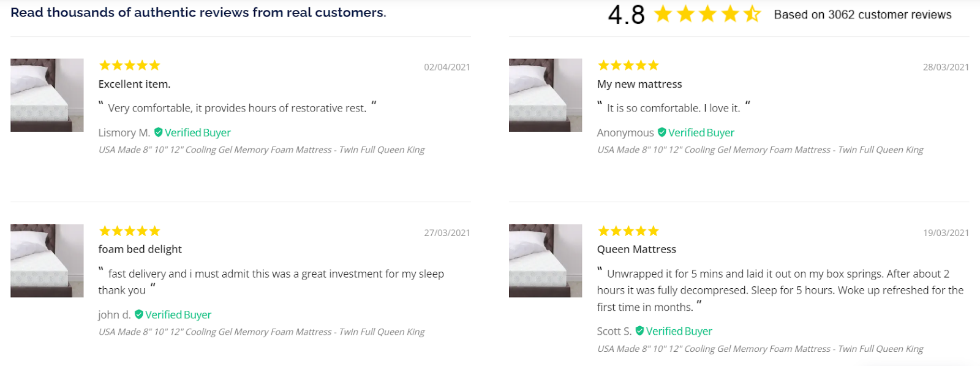Open mattress thumbnail in the Anonymous review
The width and height of the screenshot is (980, 366).
click(x=545, y=95)
